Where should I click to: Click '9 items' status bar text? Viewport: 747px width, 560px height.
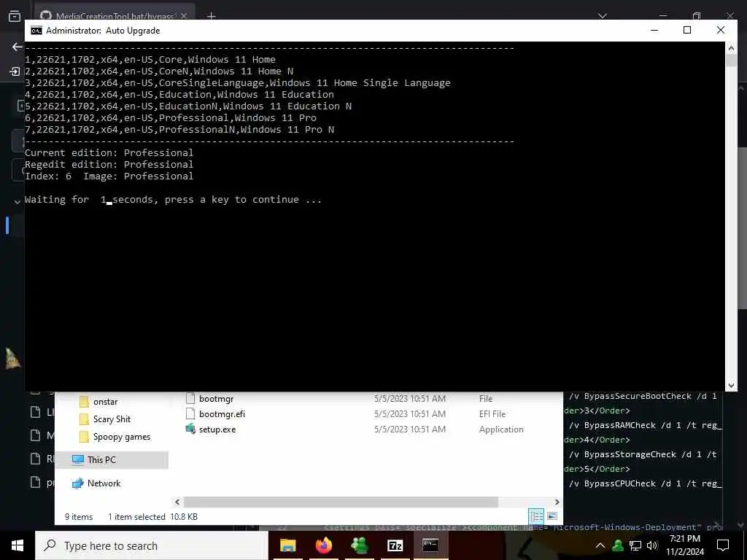(x=79, y=517)
